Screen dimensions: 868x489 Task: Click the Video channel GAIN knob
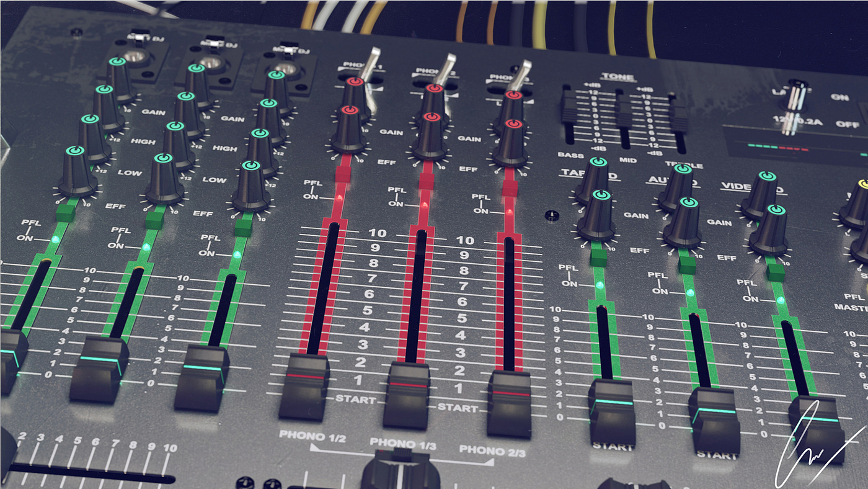point(762,195)
